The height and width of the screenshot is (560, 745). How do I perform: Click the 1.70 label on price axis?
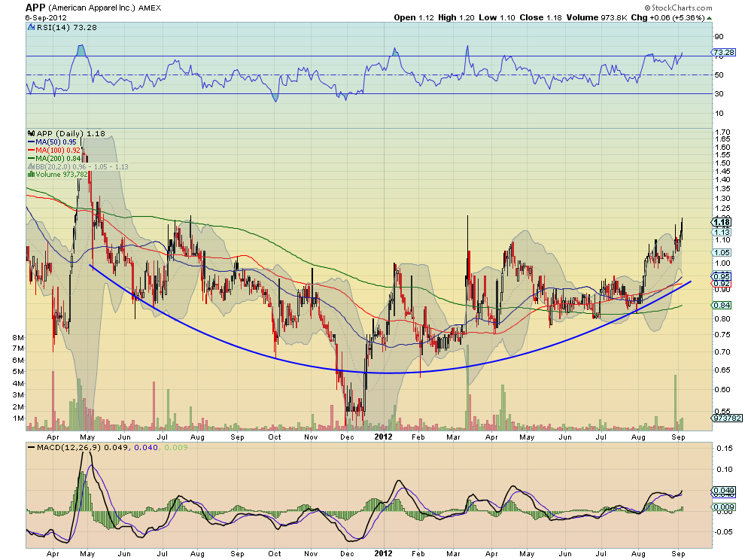click(722, 132)
